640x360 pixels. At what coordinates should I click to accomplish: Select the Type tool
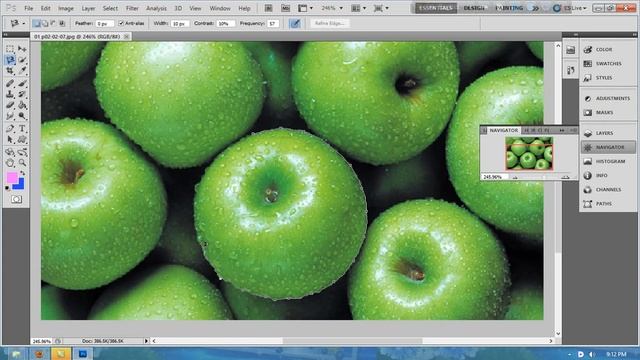pyautogui.click(x=22, y=129)
